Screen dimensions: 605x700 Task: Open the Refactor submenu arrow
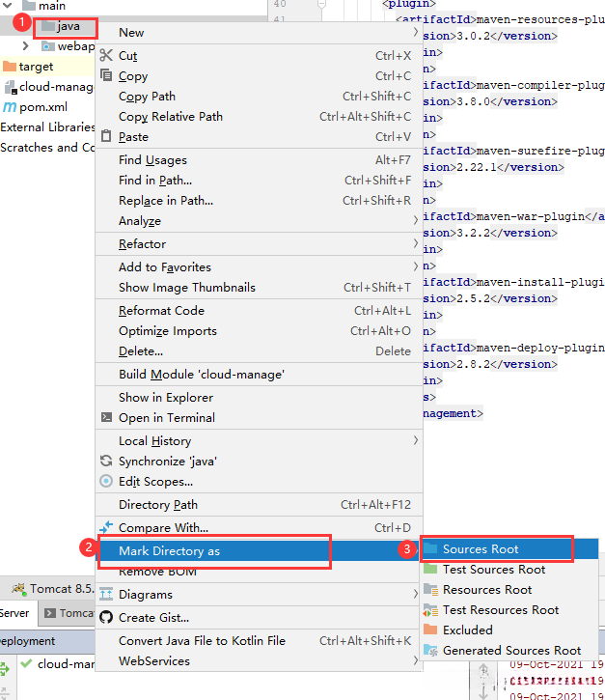415,243
